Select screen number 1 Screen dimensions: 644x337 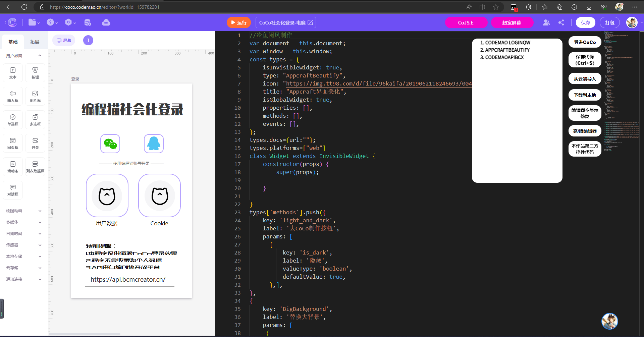coord(88,40)
